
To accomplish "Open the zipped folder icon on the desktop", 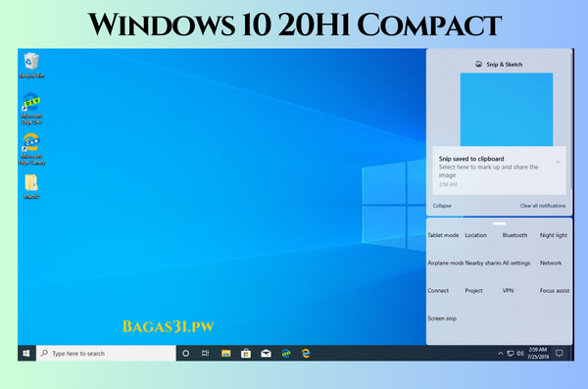I will [31, 186].
